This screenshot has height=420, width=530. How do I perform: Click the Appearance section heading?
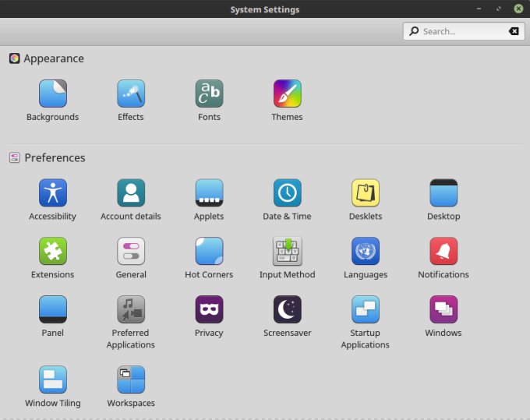tap(54, 58)
